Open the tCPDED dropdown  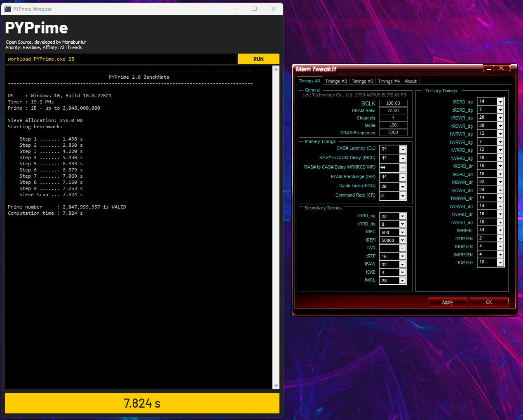500,263
